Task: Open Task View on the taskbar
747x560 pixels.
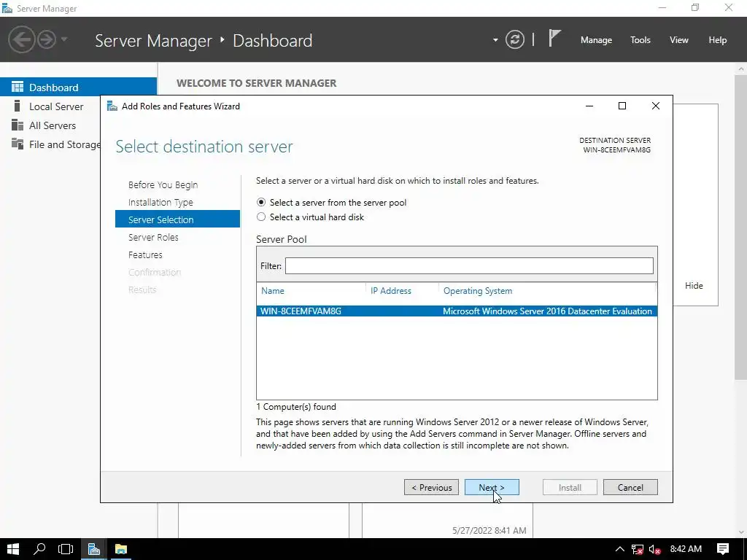Action: tap(65, 549)
